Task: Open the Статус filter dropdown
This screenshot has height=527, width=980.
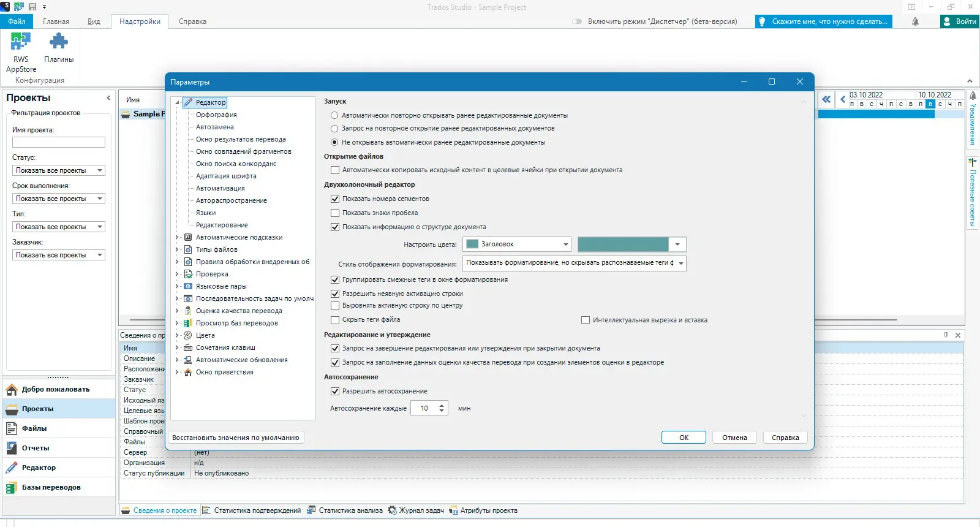Action: pyautogui.click(x=59, y=170)
